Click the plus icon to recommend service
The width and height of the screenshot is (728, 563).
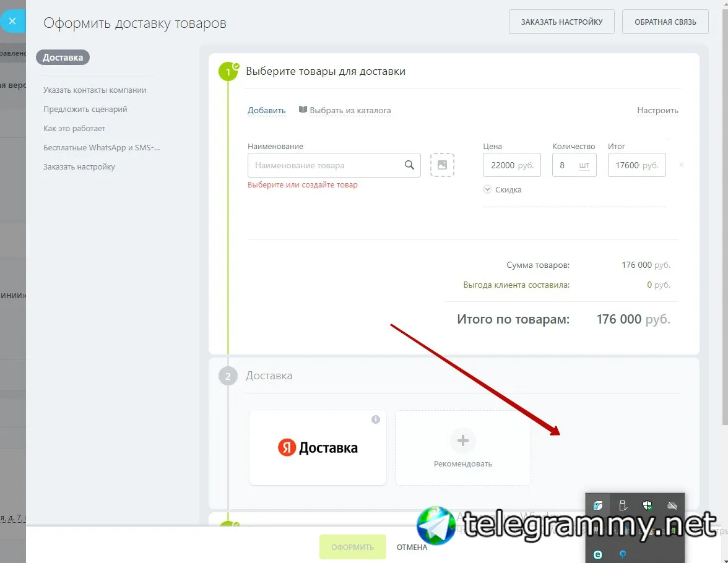coord(462,441)
